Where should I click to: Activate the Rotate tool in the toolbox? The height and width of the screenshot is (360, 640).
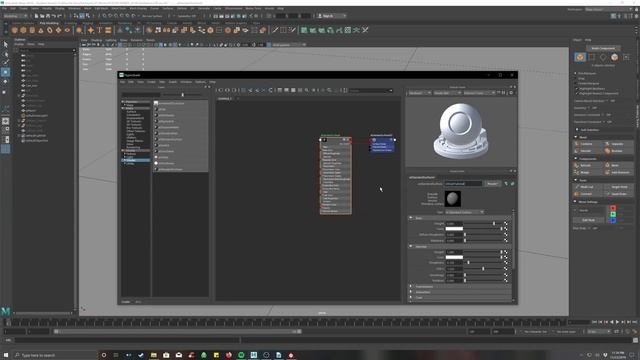[6, 82]
